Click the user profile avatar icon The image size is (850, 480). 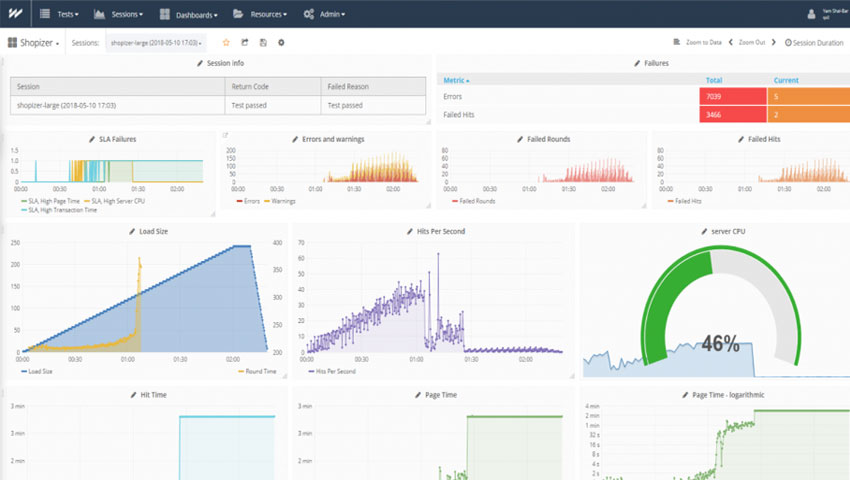pos(812,14)
